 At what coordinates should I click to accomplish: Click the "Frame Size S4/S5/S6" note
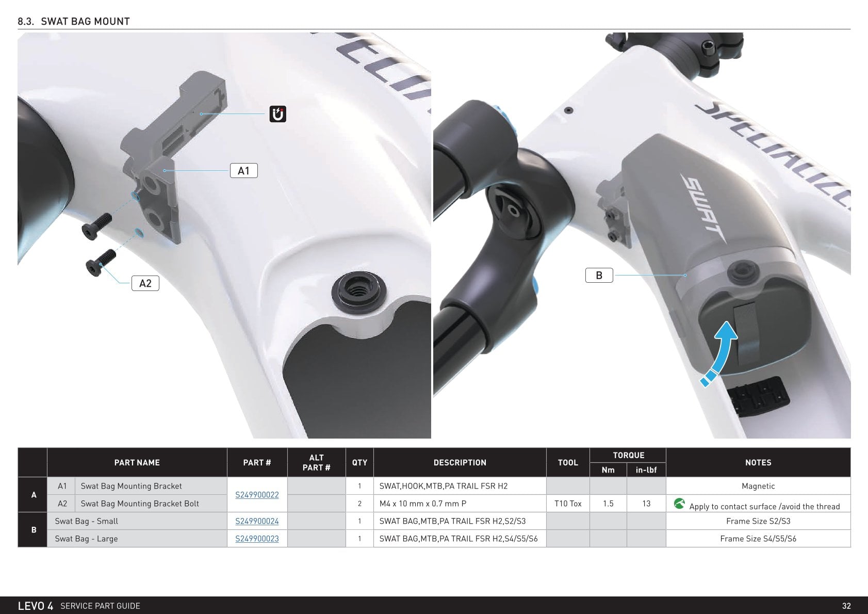click(x=758, y=539)
